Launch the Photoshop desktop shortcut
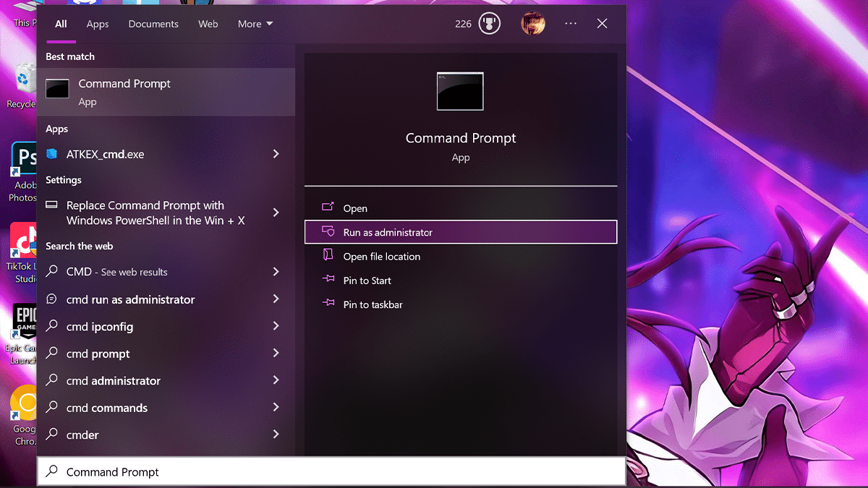The width and height of the screenshot is (868, 488). pyautogui.click(x=24, y=159)
